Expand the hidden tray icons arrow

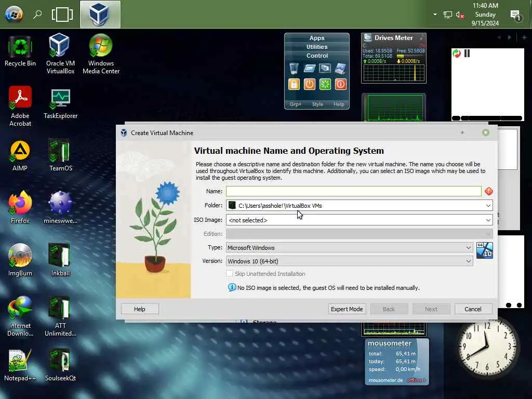coord(435,15)
